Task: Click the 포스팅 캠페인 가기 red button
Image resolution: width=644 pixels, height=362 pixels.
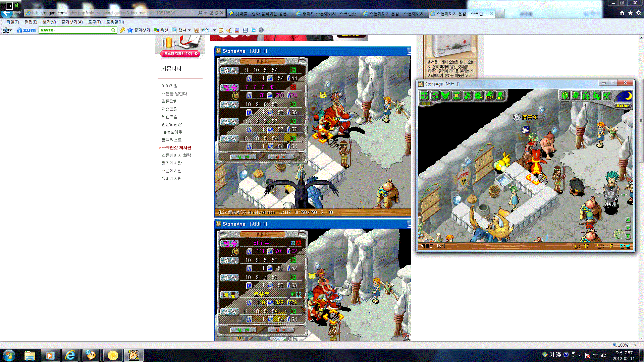Action: pyautogui.click(x=180, y=54)
